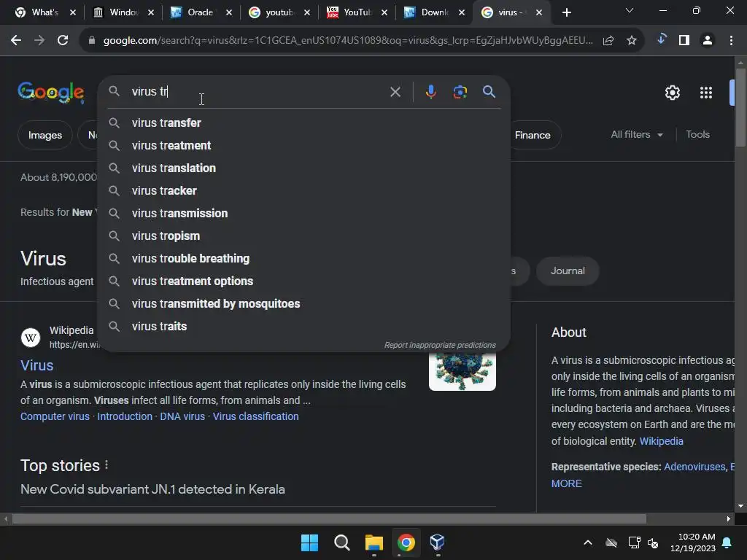Open the Computer virus sublink
The image size is (747, 560).
(55, 416)
